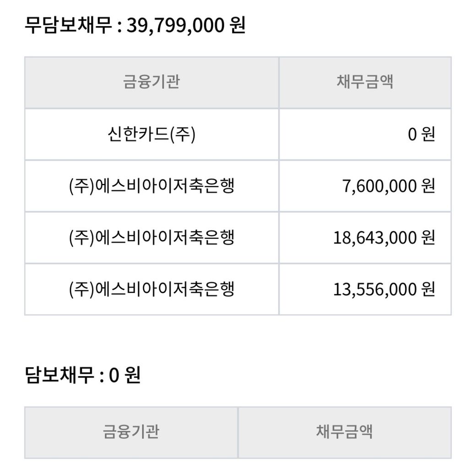
Task: Click the 원 unit after 13,556,000
Action: coord(428,289)
